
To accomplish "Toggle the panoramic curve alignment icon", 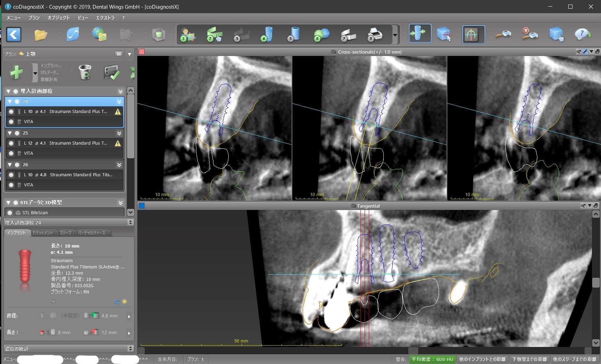I will (x=473, y=34).
